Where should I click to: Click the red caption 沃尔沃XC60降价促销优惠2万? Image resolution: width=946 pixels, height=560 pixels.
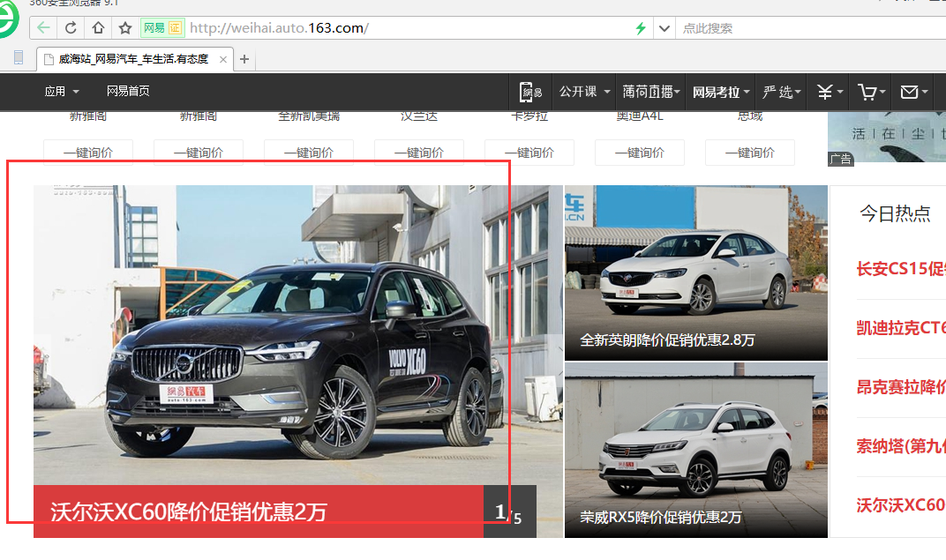pos(259,511)
